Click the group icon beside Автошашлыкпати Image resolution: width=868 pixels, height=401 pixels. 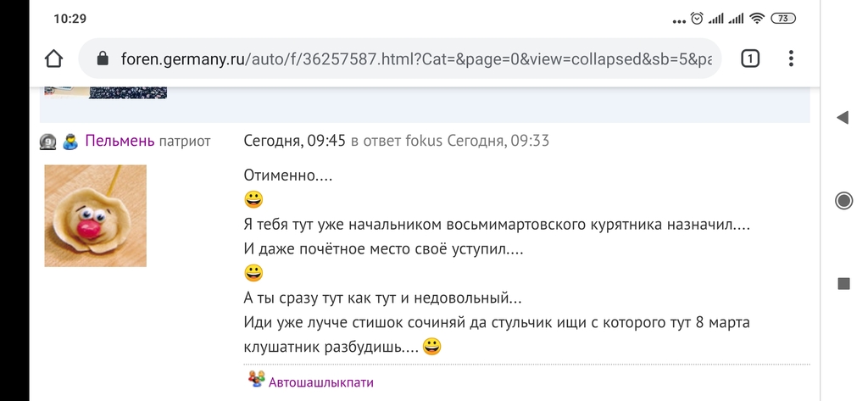click(256, 381)
